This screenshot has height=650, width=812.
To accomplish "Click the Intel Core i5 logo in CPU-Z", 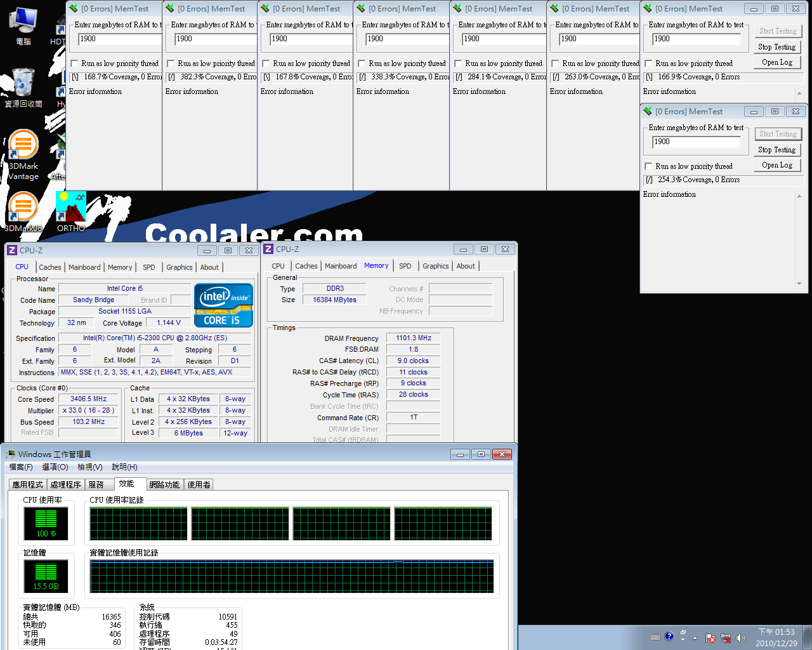I will click(x=223, y=305).
